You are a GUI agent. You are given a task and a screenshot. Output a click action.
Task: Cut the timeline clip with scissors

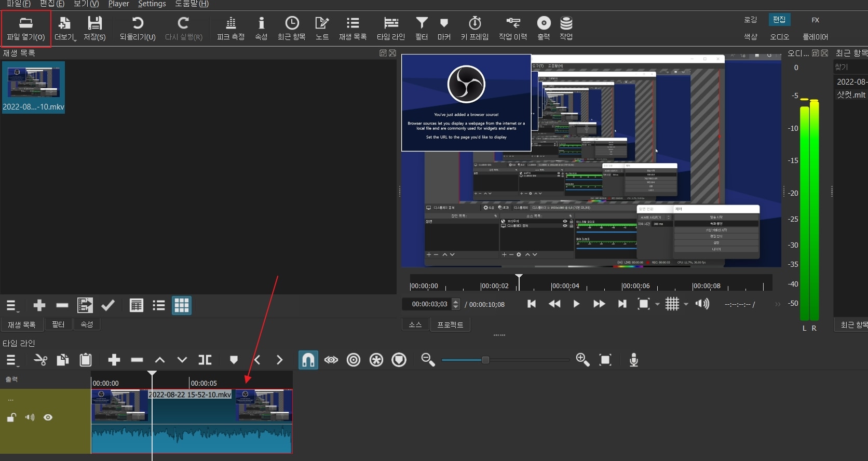click(x=40, y=360)
